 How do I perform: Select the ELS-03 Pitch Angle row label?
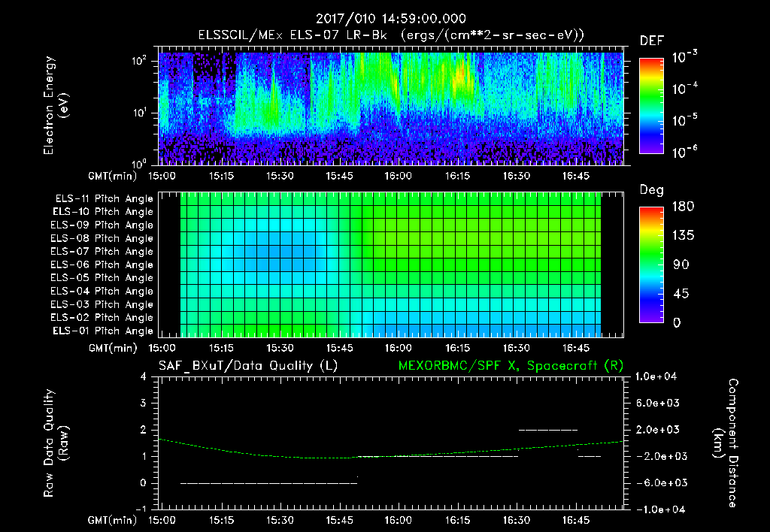(x=102, y=305)
